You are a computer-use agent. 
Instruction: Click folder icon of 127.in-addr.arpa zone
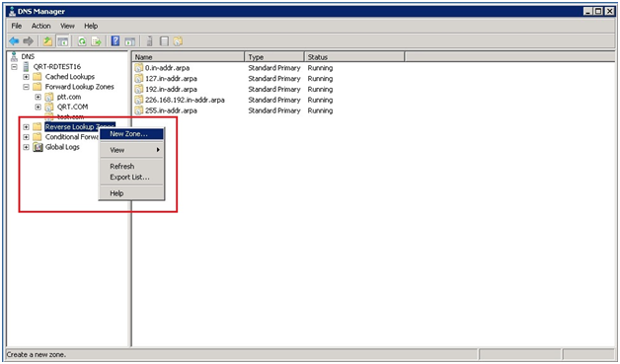(139, 79)
